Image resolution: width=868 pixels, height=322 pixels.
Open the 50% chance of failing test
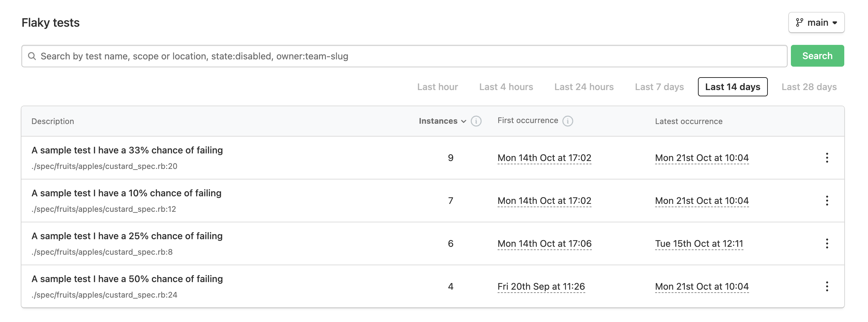[x=127, y=279]
